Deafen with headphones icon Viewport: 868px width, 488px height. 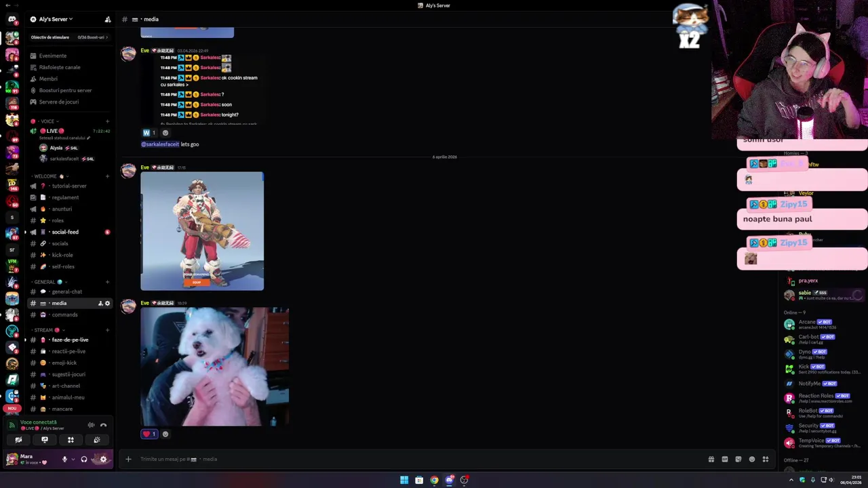coord(84,459)
